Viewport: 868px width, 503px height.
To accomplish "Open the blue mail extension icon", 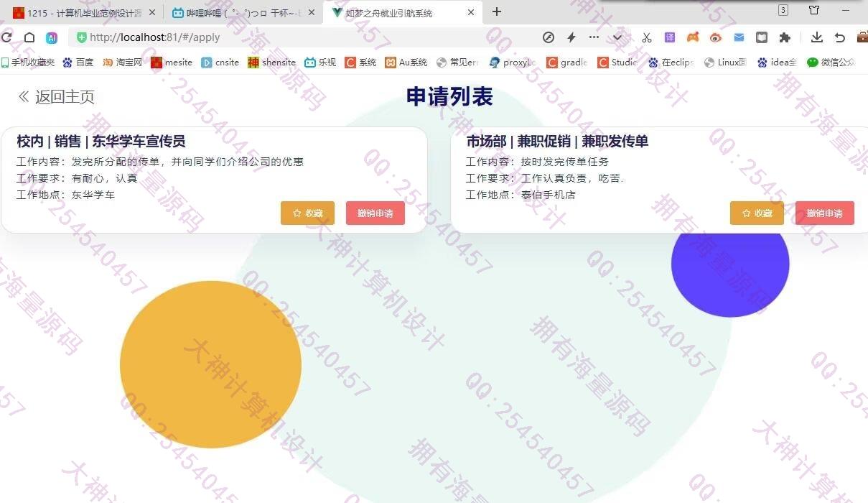I will [x=739, y=37].
